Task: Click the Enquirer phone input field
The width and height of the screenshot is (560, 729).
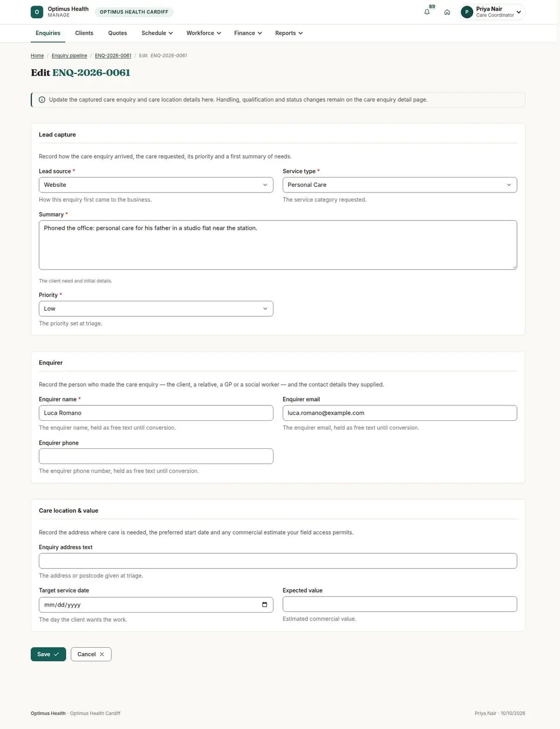Action: point(156,456)
